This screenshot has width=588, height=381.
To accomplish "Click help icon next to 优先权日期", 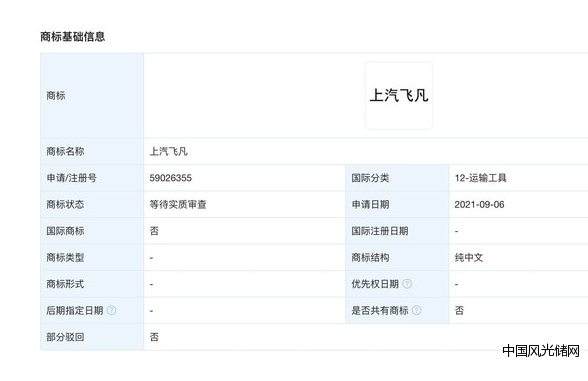I will point(407,284).
